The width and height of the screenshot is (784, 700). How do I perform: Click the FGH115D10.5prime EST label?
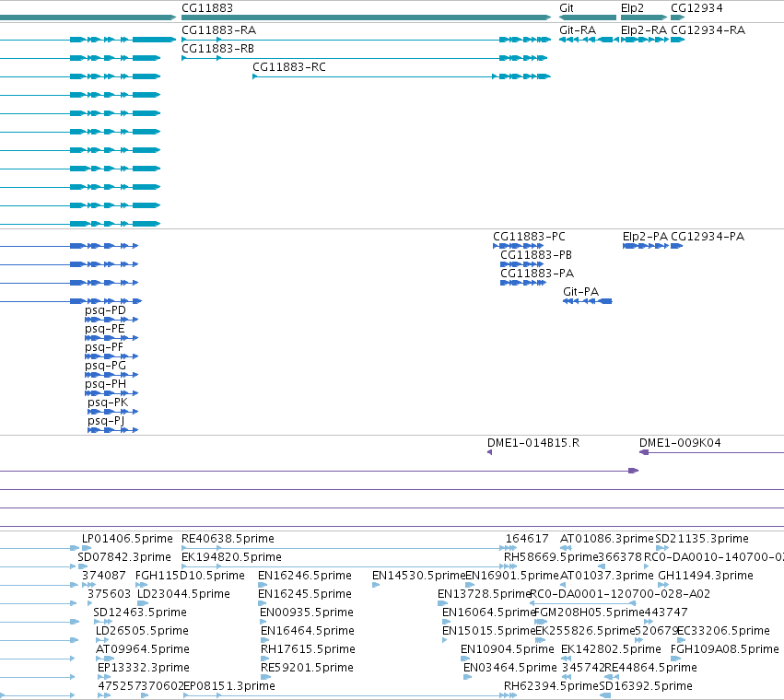point(190,576)
